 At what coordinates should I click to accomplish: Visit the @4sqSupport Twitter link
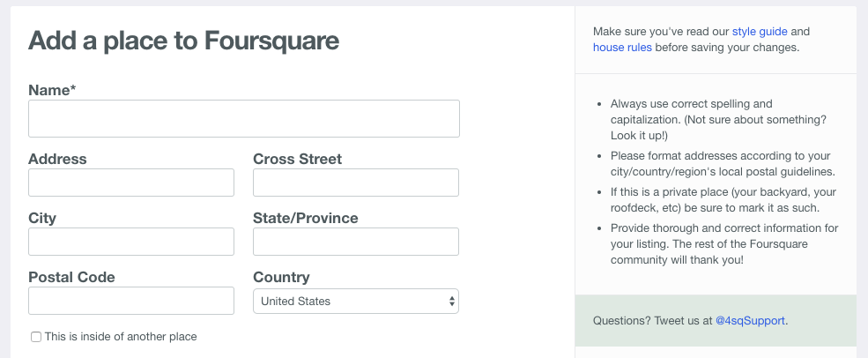pos(750,320)
